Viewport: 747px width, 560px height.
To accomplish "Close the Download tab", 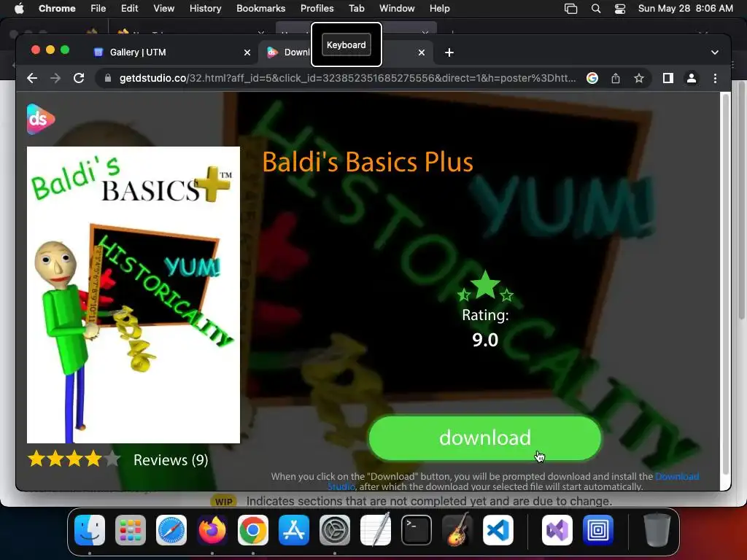I will (x=421, y=52).
